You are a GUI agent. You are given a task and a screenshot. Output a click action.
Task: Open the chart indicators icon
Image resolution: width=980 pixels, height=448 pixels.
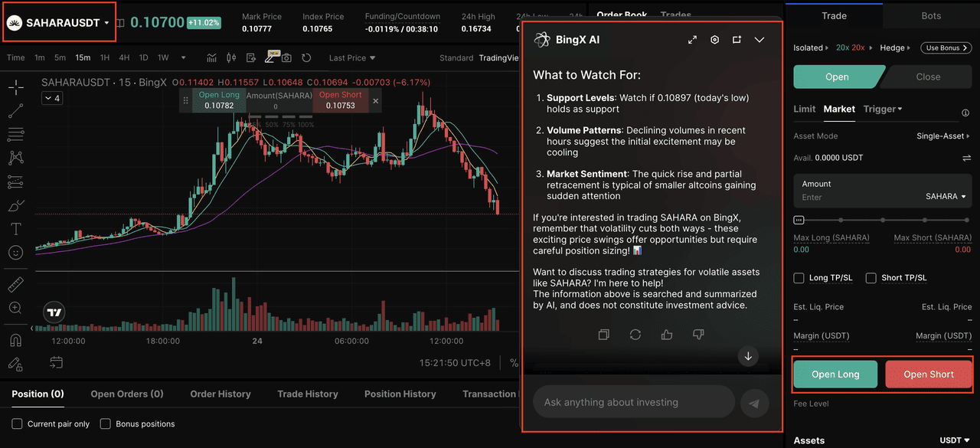[211, 57]
